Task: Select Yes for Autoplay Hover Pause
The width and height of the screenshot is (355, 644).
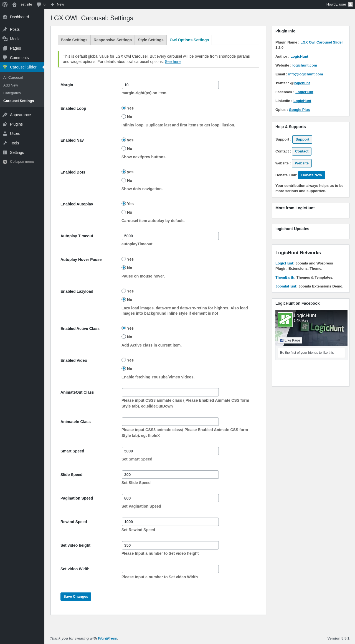Action: (124, 259)
